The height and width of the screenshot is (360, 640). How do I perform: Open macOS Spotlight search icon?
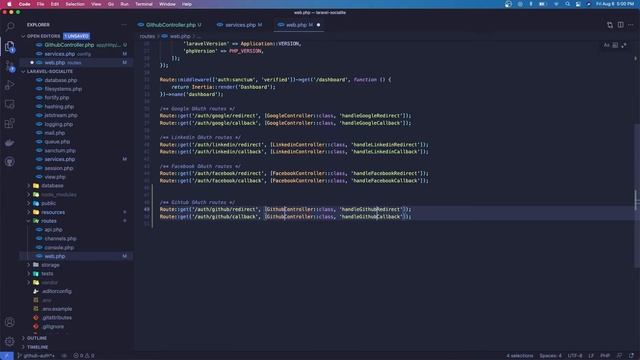(x=567, y=4)
